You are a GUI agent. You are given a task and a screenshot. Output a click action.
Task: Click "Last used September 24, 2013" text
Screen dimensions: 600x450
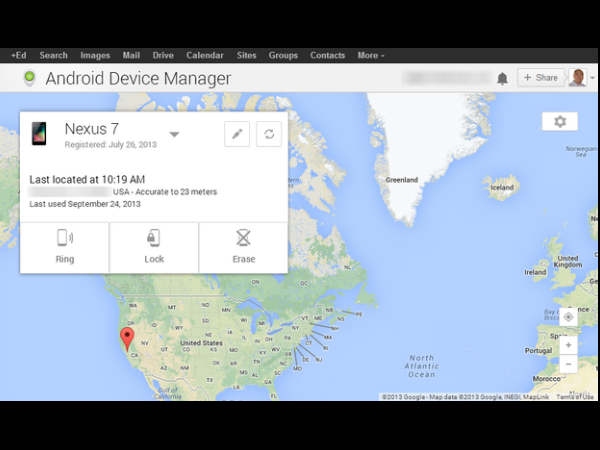[85, 204]
